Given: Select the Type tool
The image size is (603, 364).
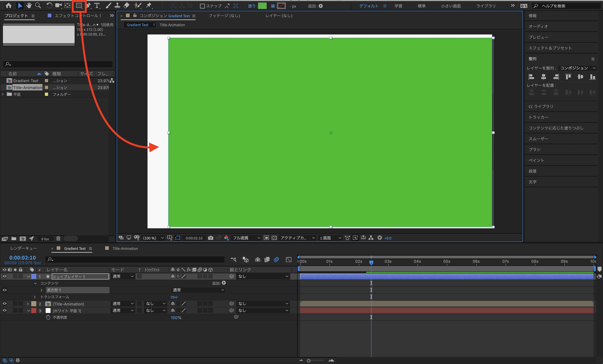Looking at the screenshot, I should click(x=97, y=6).
